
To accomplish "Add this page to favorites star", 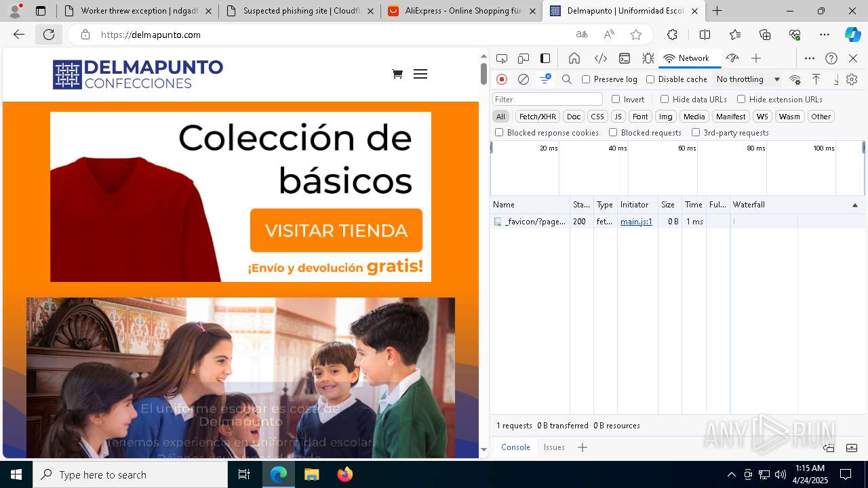I will click(636, 35).
